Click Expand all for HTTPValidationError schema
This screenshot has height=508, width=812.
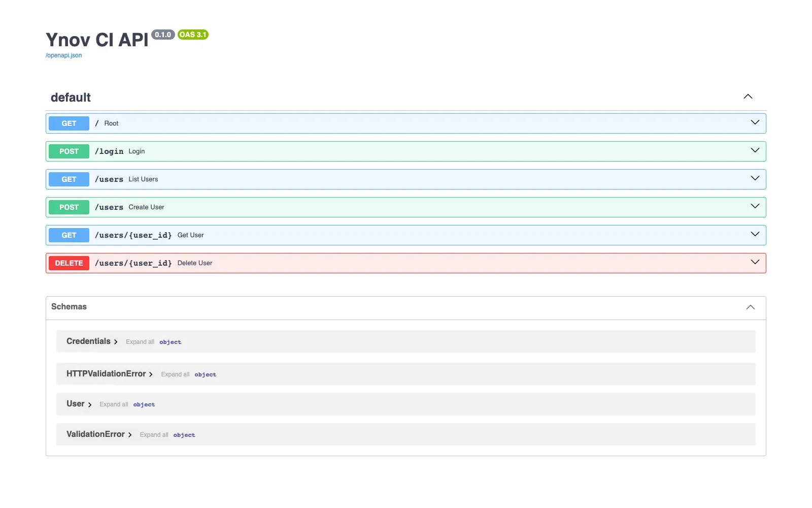click(175, 374)
